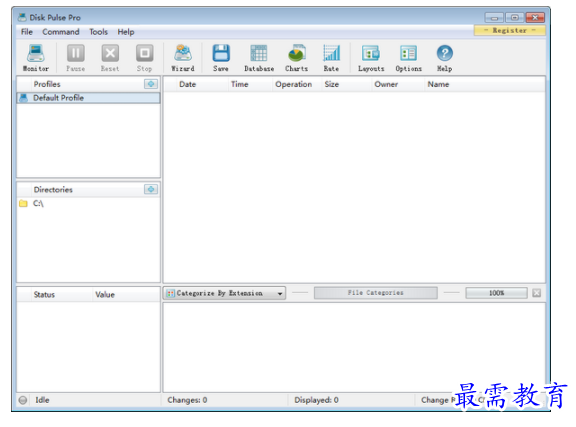Click the File Categories button

click(375, 293)
